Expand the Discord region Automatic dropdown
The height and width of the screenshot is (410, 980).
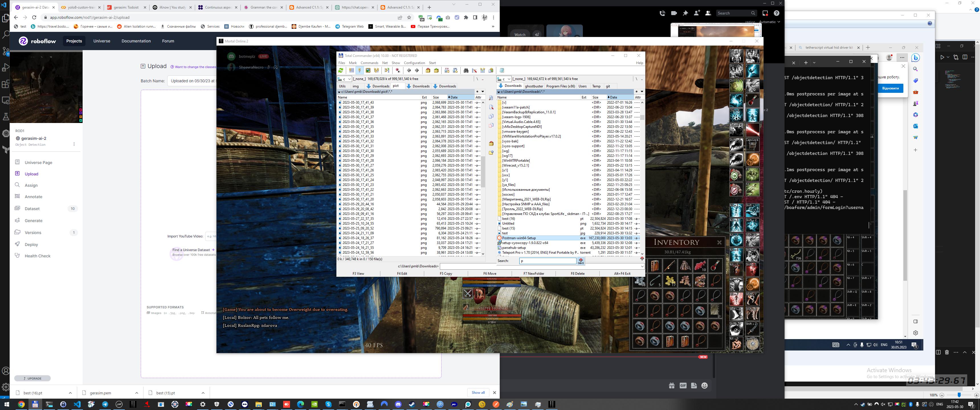click(x=769, y=22)
